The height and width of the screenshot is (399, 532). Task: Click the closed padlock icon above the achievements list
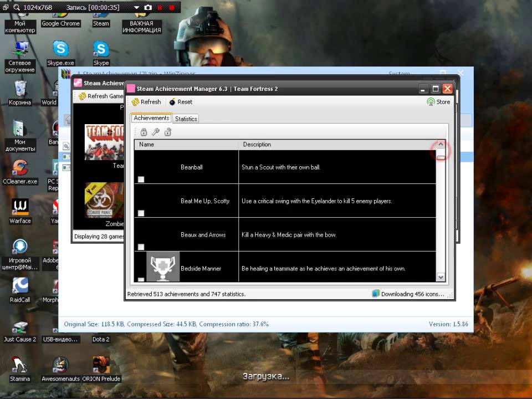(x=144, y=132)
